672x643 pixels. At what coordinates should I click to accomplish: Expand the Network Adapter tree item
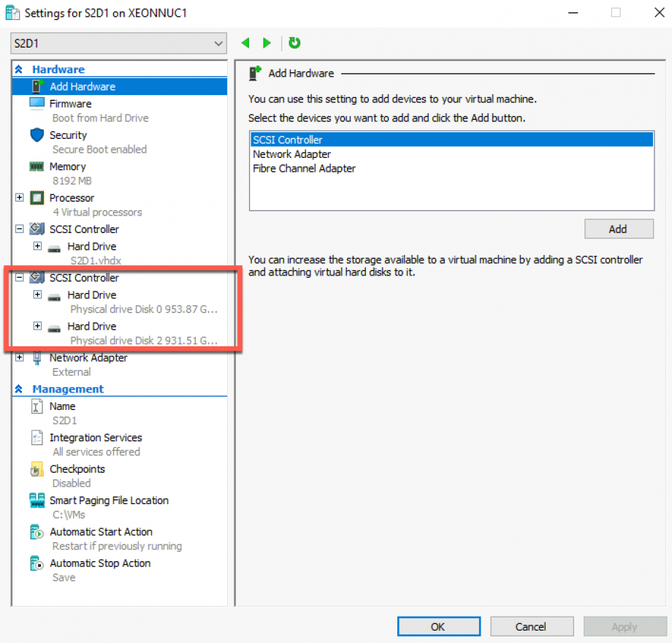point(19,357)
